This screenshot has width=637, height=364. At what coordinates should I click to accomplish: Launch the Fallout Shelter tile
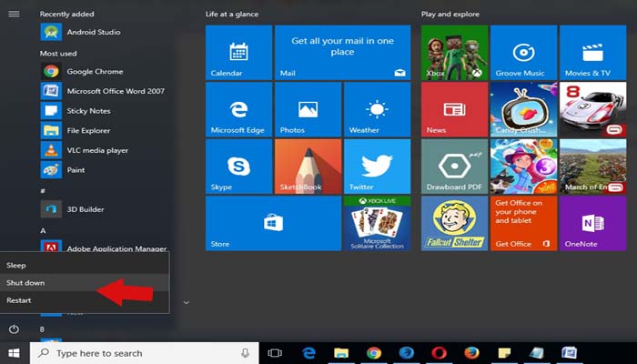[x=454, y=223]
